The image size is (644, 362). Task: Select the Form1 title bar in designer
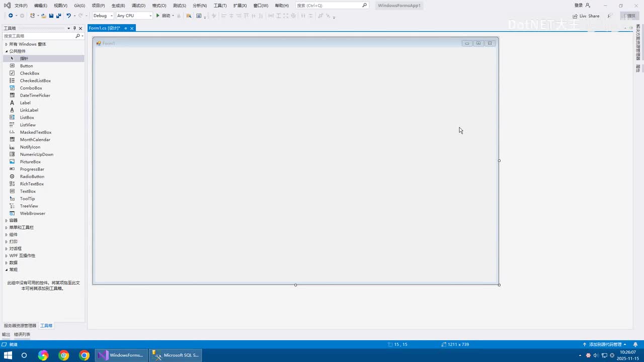tap(296, 43)
